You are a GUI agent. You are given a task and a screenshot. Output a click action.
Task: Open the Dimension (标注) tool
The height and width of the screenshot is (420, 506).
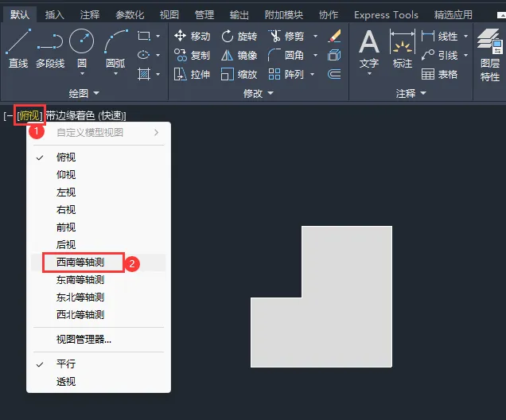pyautogui.click(x=403, y=49)
